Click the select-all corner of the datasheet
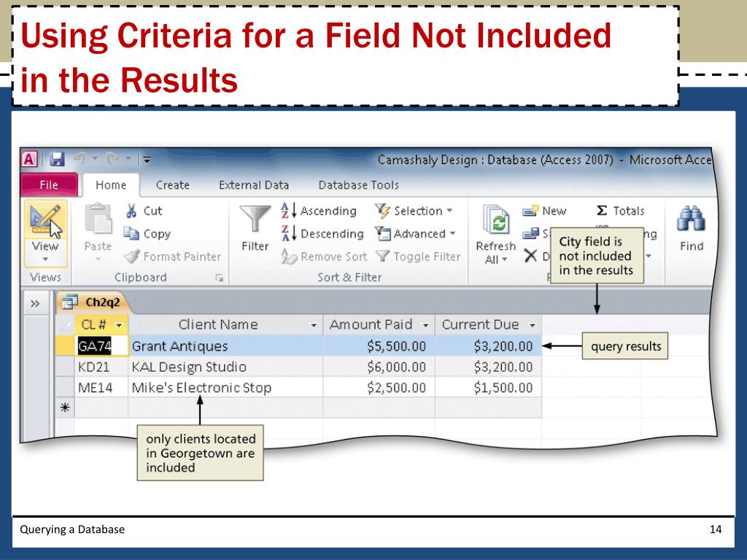This screenshot has height=560, width=747. [x=65, y=324]
